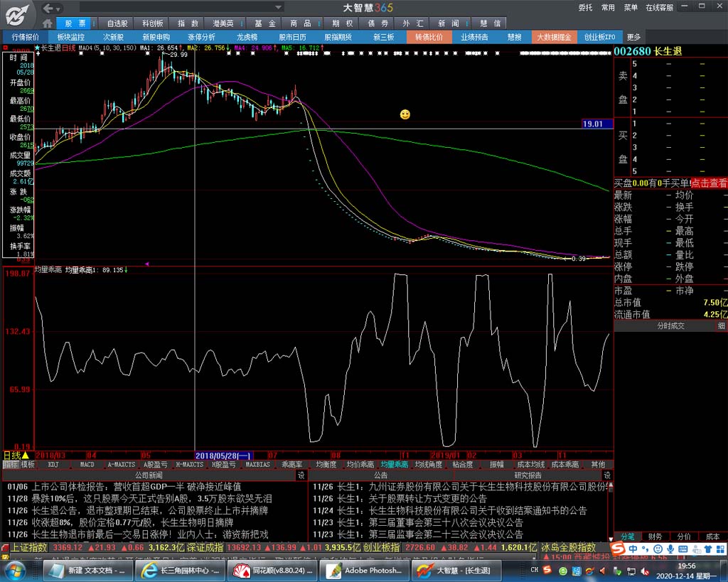Open 更多 in the sub-toolbar
This screenshot has height=582, width=728.
(x=633, y=37)
